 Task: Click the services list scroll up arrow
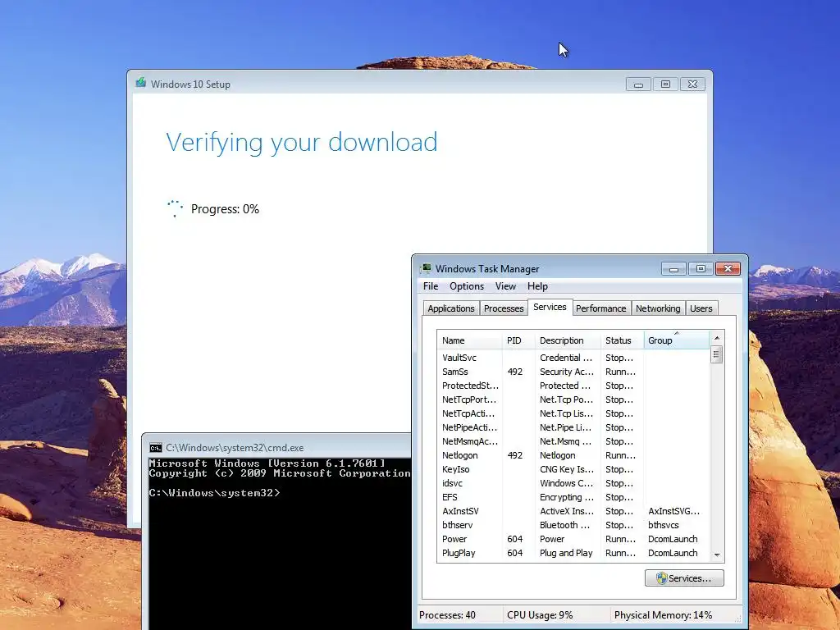pyautogui.click(x=717, y=337)
